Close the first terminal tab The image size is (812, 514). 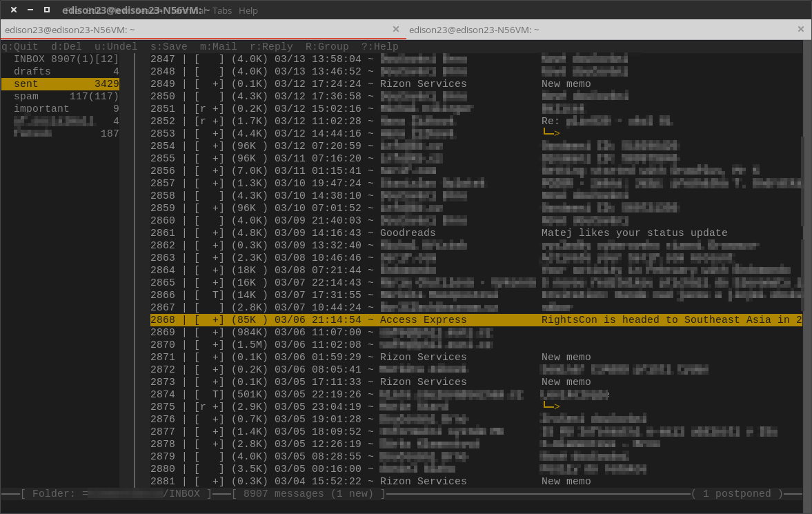395,29
